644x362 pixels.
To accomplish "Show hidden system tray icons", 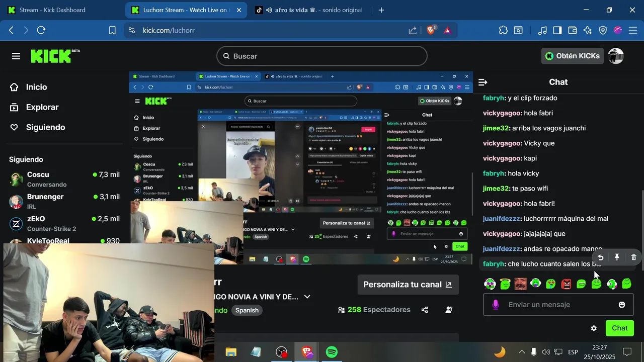I will pos(522,352).
